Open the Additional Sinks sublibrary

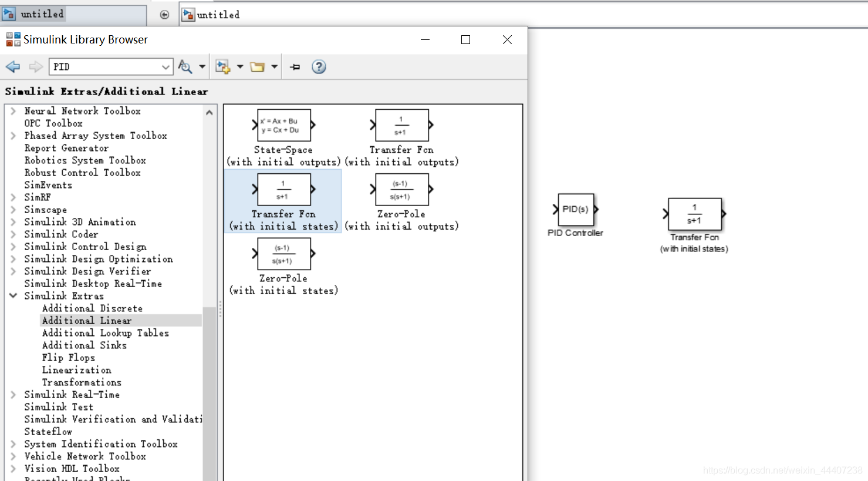pos(85,345)
